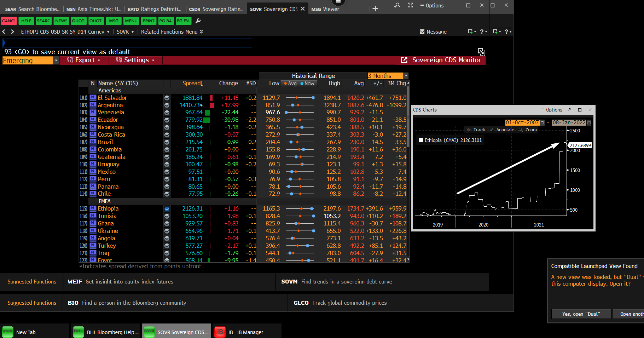The height and width of the screenshot is (338, 644).
Task: Click El Salvador historical range slider
Action: click(300, 98)
